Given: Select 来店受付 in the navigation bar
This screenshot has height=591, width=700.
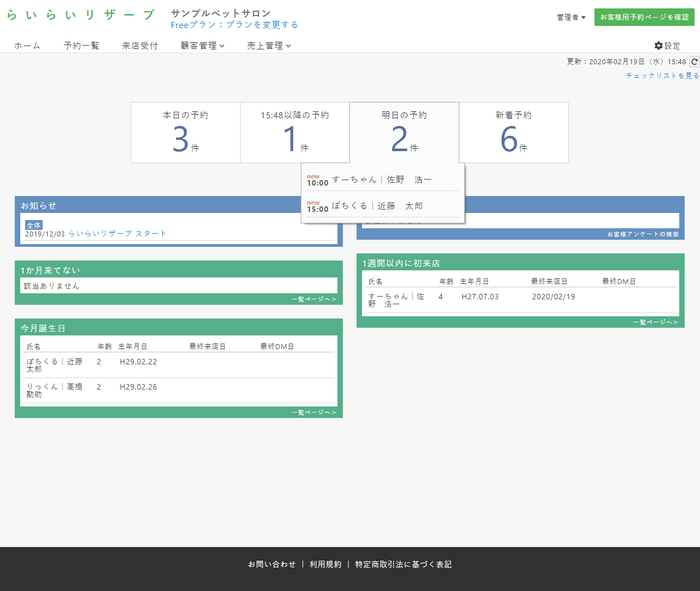Looking at the screenshot, I should [139, 46].
